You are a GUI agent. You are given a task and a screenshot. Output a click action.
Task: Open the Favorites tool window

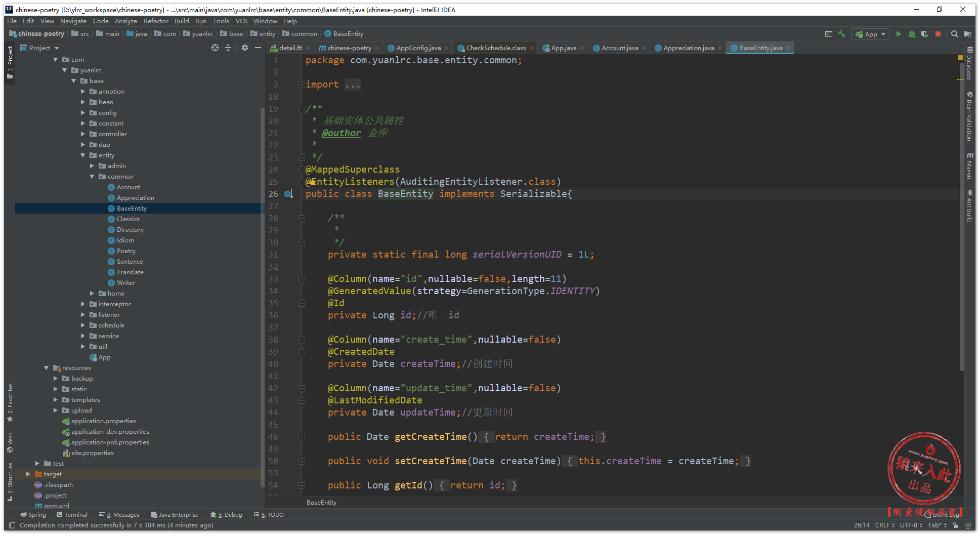[10, 403]
